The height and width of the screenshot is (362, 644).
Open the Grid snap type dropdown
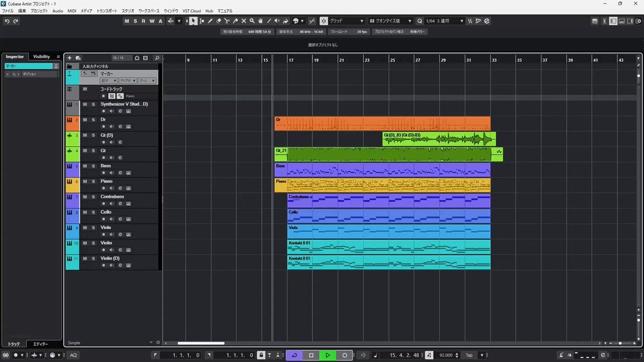346,21
